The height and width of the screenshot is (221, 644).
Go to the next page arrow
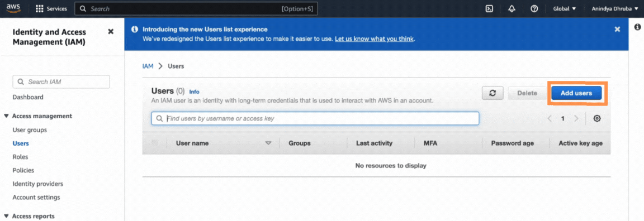[576, 118]
